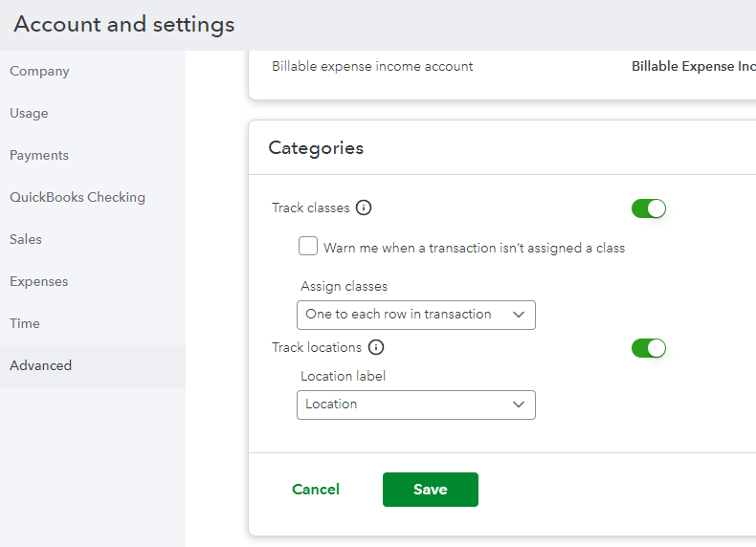The width and height of the screenshot is (756, 547).
Task: Open the Company settings tab
Action: pyautogui.click(x=39, y=72)
